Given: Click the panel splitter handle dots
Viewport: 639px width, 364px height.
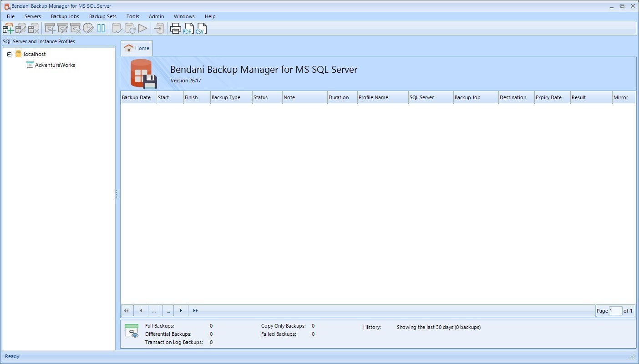Looking at the screenshot, I should click(117, 194).
